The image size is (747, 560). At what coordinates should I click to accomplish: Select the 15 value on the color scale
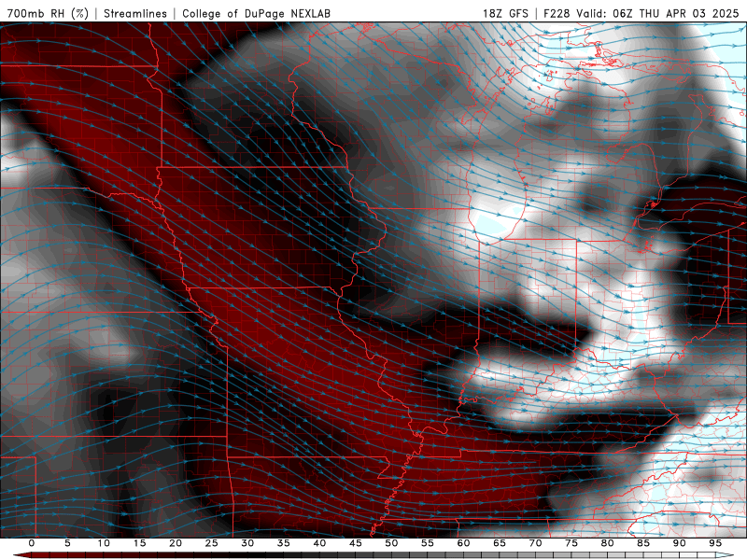point(139,543)
